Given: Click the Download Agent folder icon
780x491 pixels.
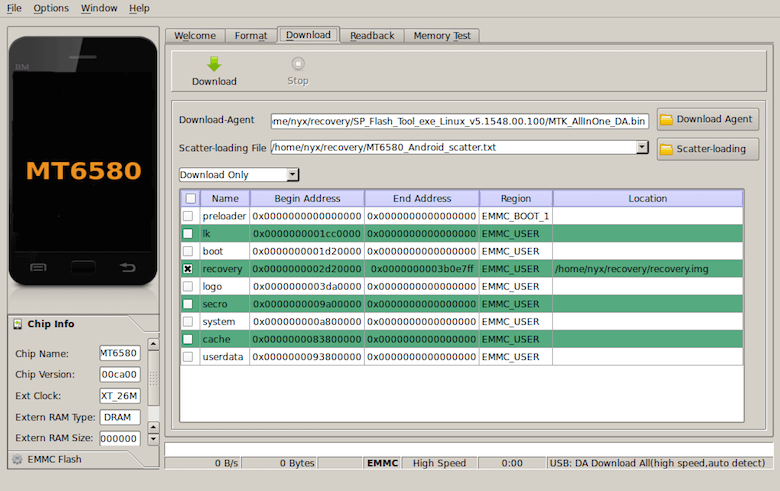Looking at the screenshot, I should click(x=666, y=119).
